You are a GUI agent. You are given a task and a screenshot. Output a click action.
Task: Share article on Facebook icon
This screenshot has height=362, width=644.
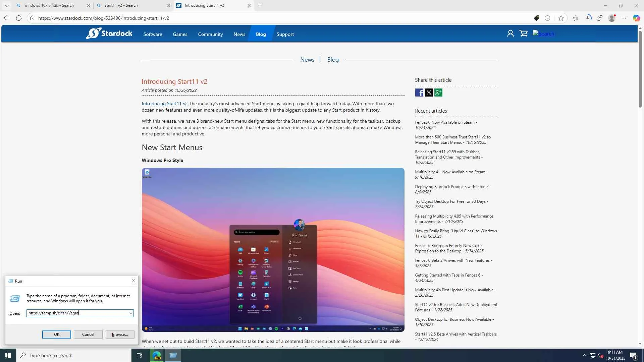tap(419, 93)
